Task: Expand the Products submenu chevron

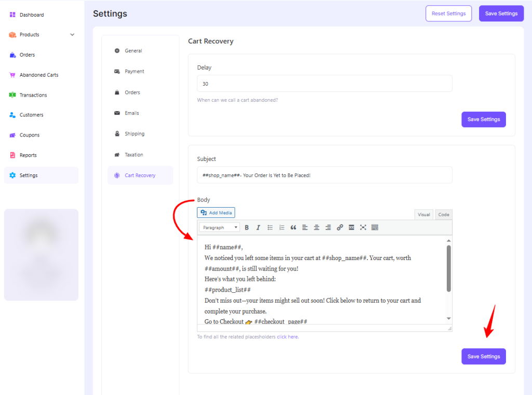Action: pyautogui.click(x=72, y=35)
